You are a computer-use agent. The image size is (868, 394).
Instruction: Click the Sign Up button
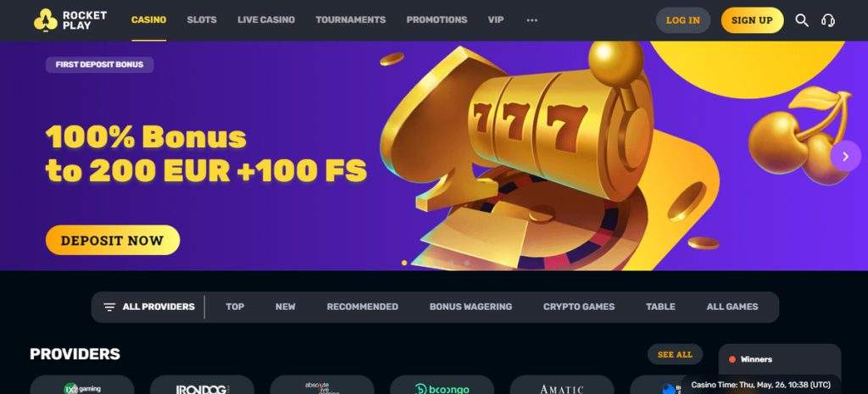[752, 20]
